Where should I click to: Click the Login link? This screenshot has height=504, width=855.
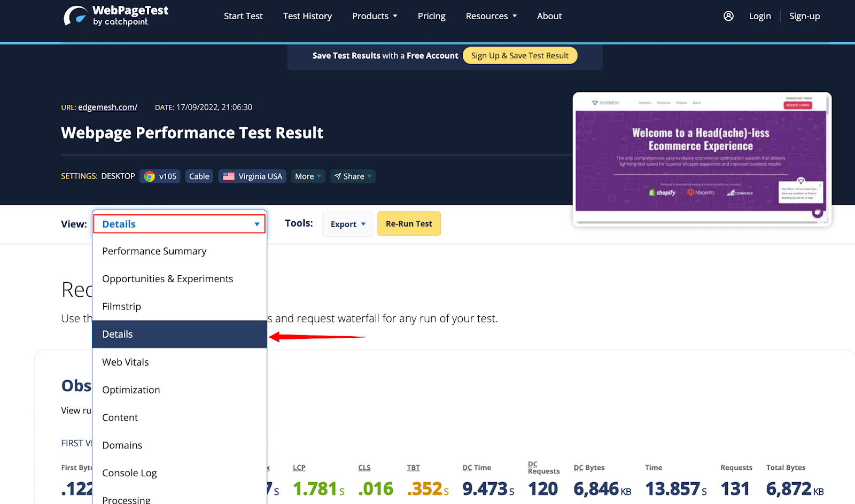click(759, 16)
